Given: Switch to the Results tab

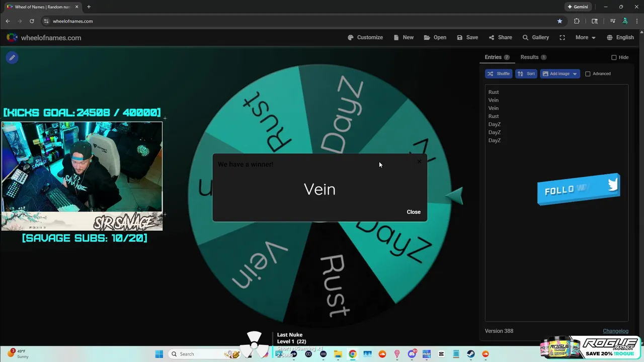Looking at the screenshot, I should tap(533, 57).
